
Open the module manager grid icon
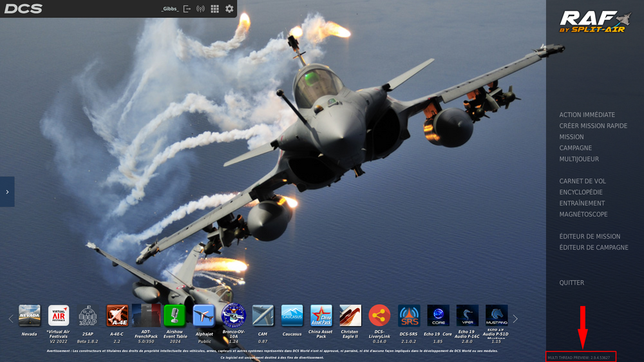pos(215,9)
